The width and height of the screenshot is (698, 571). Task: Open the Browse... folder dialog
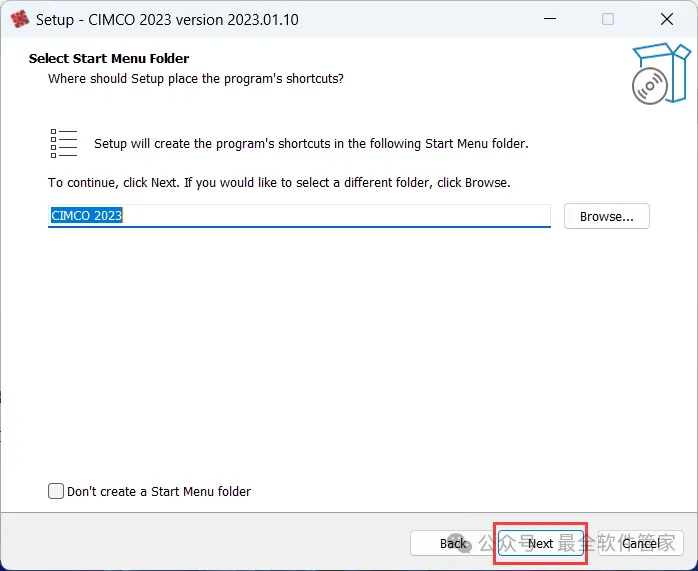tap(607, 216)
